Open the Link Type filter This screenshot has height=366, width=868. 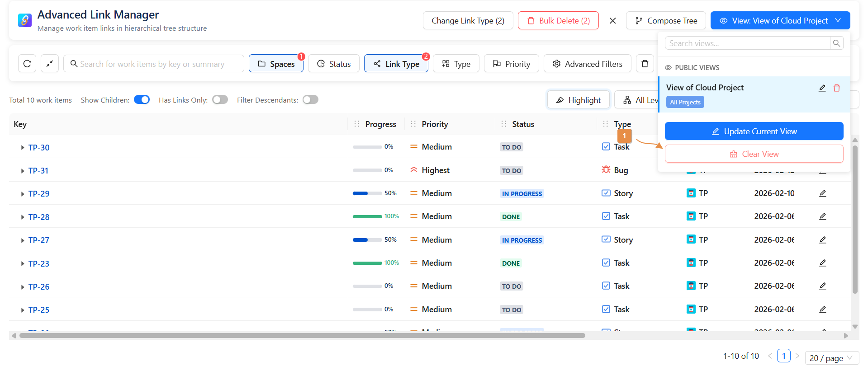(396, 64)
